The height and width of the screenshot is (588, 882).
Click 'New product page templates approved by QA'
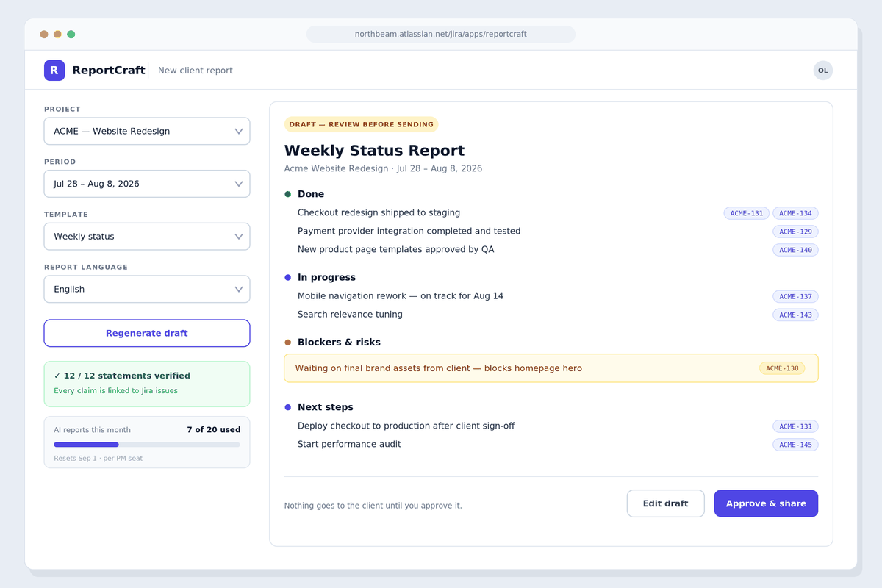tap(395, 249)
